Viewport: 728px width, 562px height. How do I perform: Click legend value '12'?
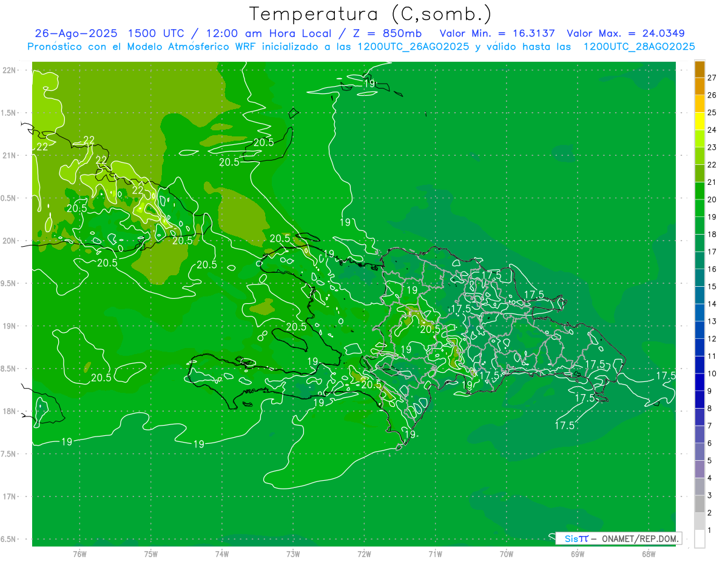tap(712, 339)
